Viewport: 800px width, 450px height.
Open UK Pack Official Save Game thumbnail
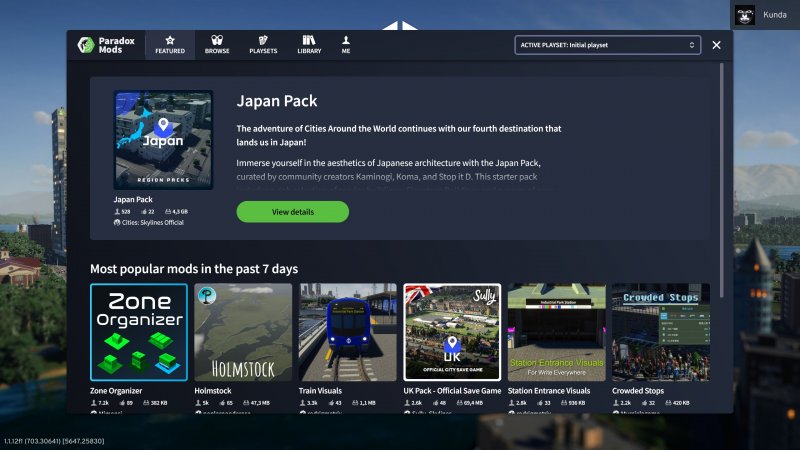pyautogui.click(x=452, y=332)
